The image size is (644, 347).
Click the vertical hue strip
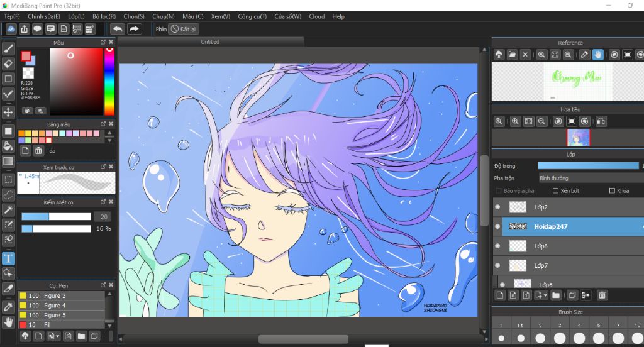tap(109, 81)
